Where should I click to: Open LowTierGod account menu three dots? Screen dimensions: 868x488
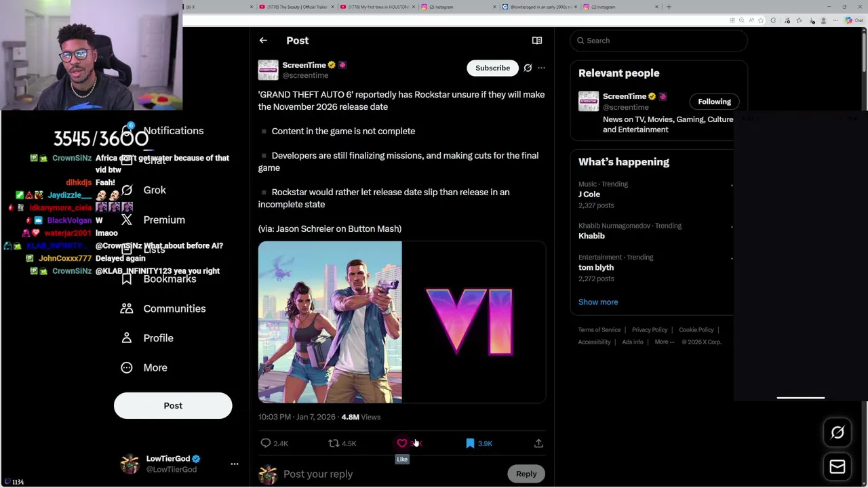235,464
